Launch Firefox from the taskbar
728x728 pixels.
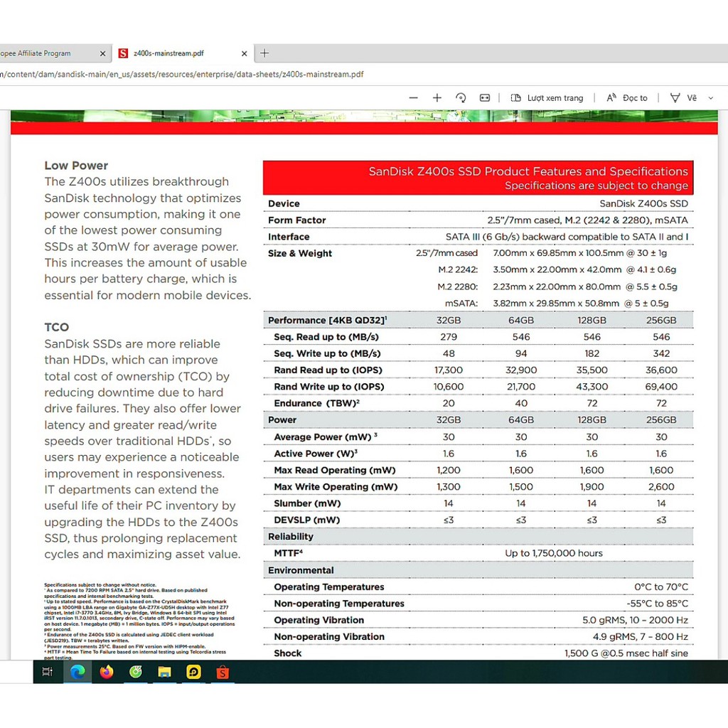pos(107,672)
